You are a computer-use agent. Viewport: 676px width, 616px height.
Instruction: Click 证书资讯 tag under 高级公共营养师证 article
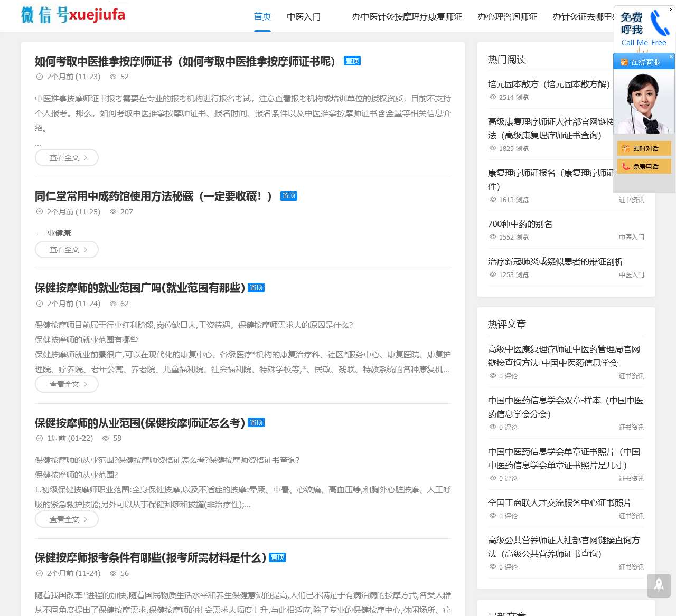pos(632,567)
